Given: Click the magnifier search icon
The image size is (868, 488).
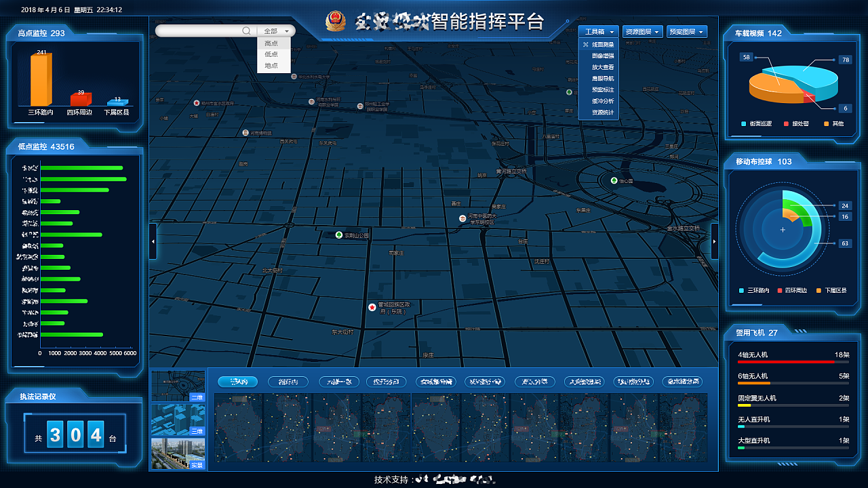Looking at the screenshot, I should [247, 31].
